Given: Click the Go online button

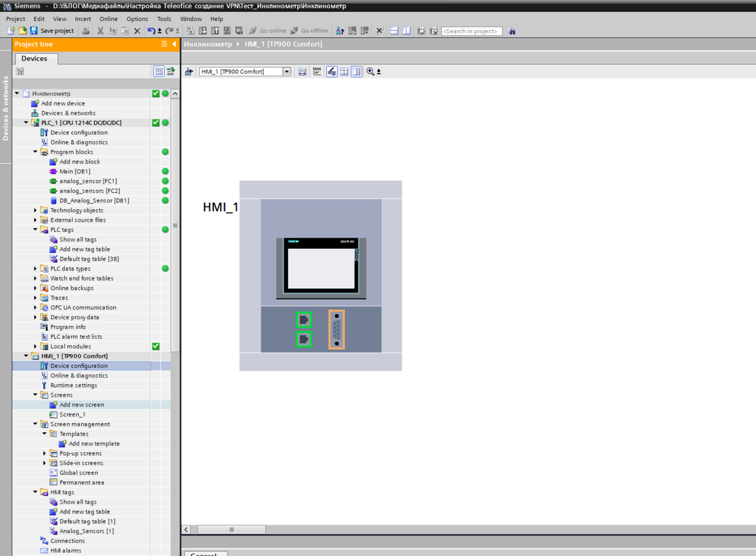Looking at the screenshot, I should point(267,30).
